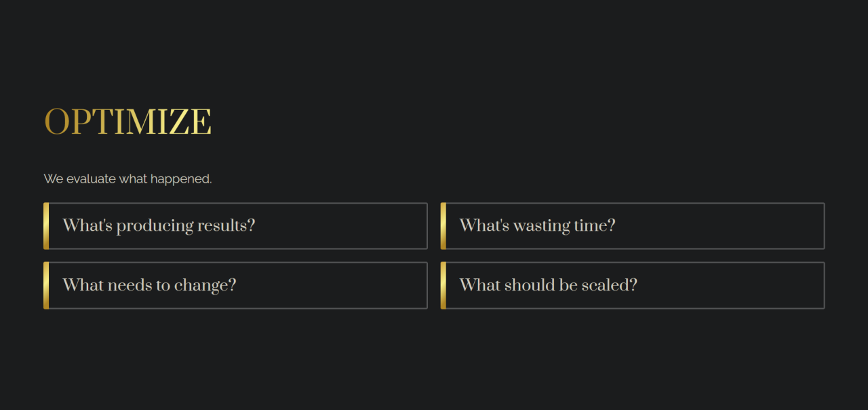Click the word "producing" in first card
Image resolution: width=868 pixels, height=410 pixels.
pos(155,227)
